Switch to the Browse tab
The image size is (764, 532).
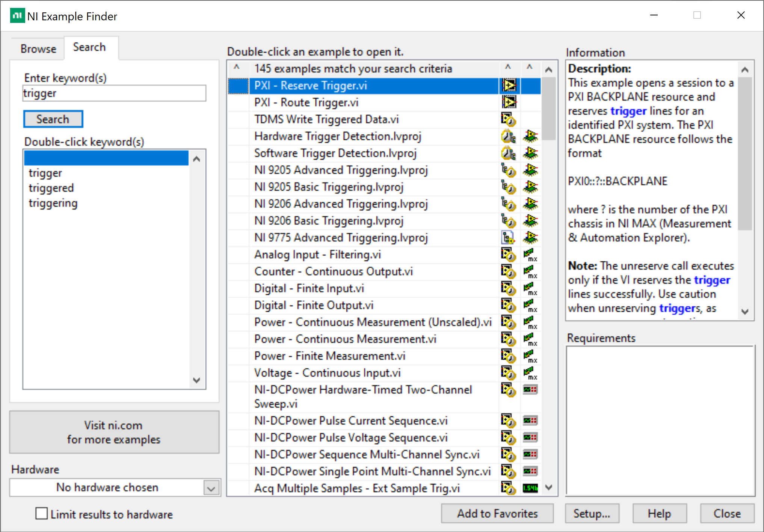[x=38, y=49]
